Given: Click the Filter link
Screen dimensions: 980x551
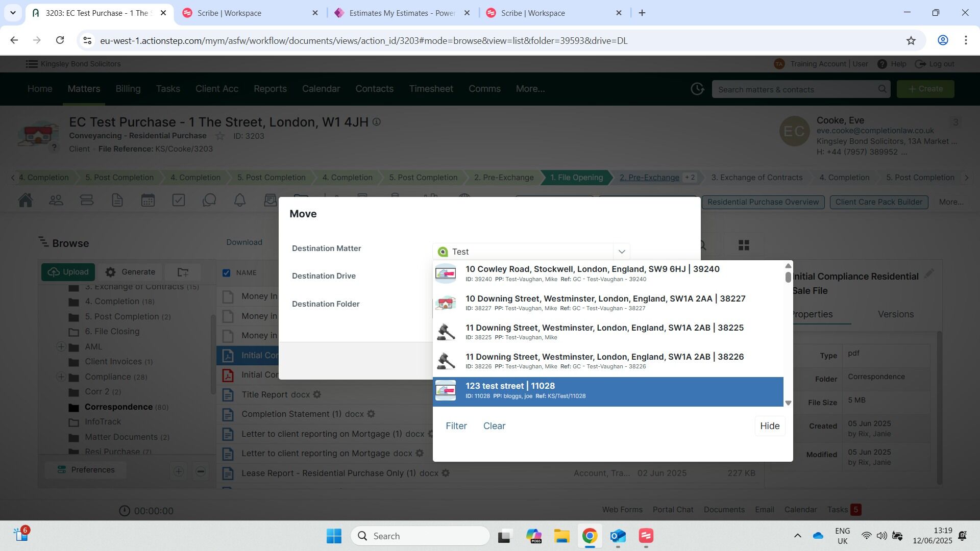Looking at the screenshot, I should click(456, 426).
